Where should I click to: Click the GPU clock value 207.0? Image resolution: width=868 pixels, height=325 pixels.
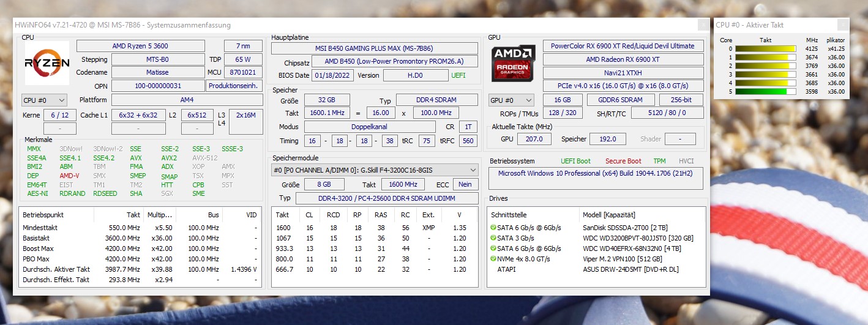tap(534, 139)
